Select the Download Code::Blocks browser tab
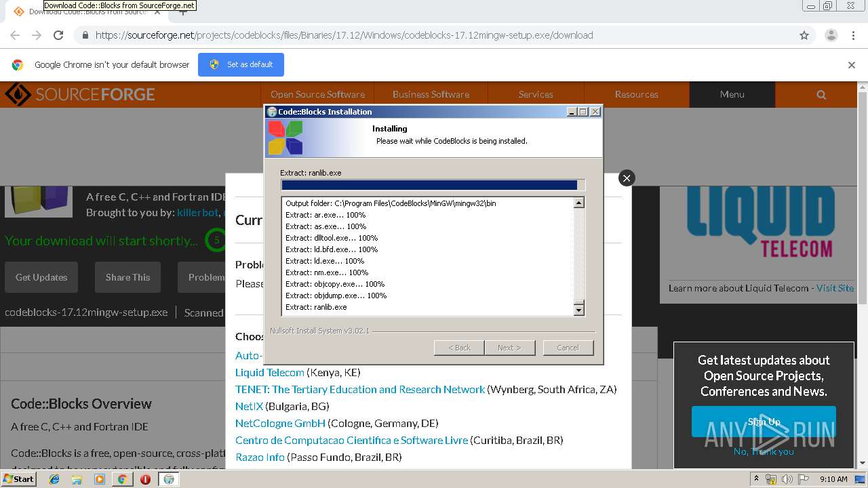 (x=88, y=12)
